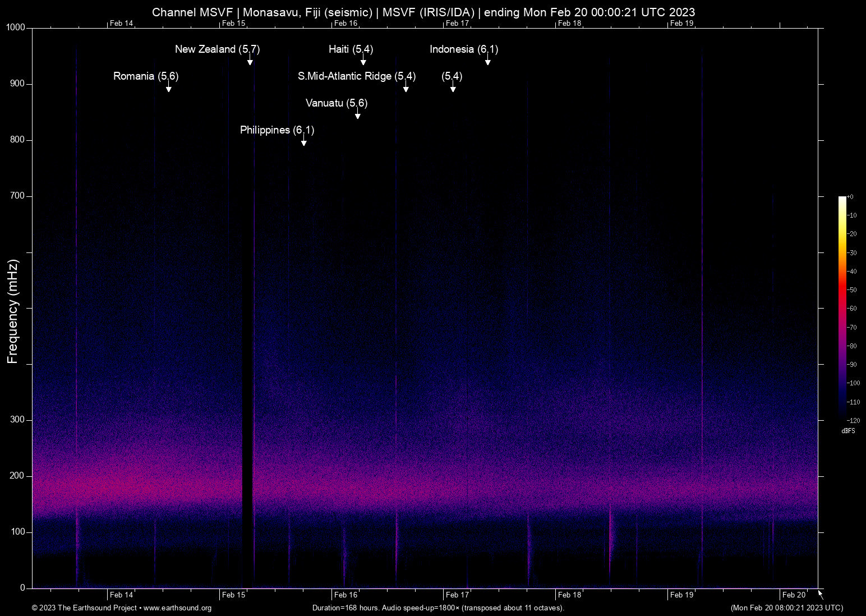Select the Philippines (6.1) event label

tap(277, 130)
